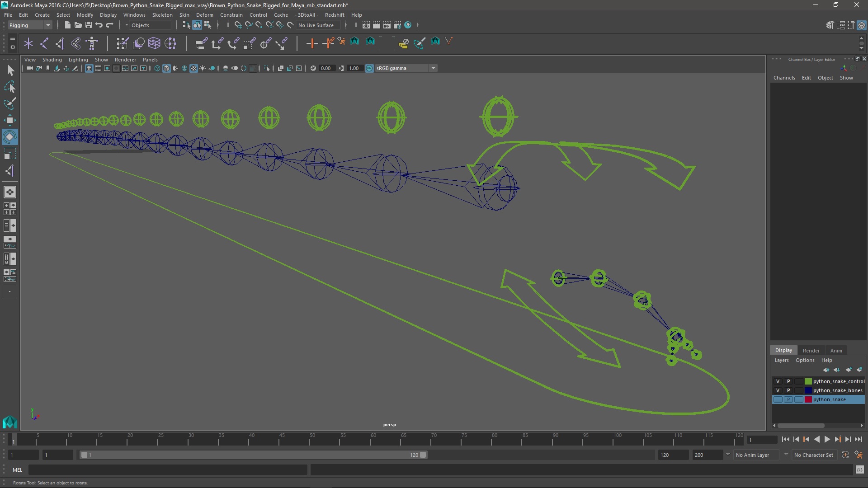Create a new scene file

tap(67, 25)
